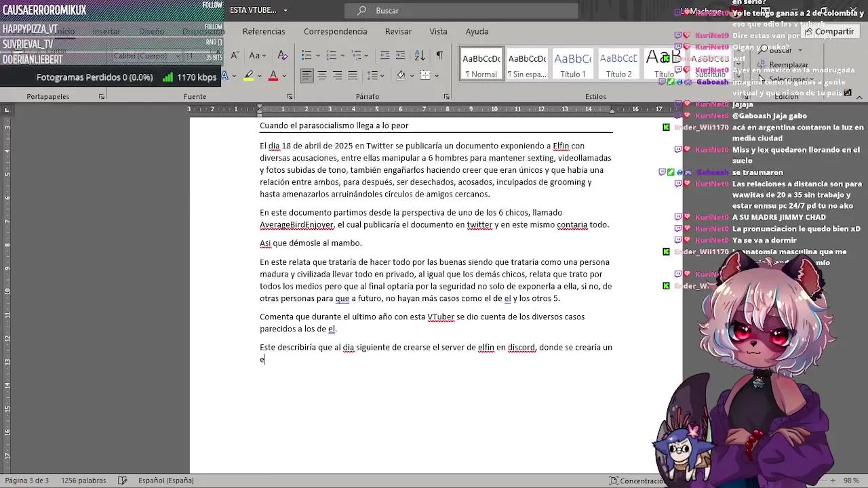Image resolution: width=868 pixels, height=488 pixels.
Task: Open the Referencias tab
Action: click(264, 31)
